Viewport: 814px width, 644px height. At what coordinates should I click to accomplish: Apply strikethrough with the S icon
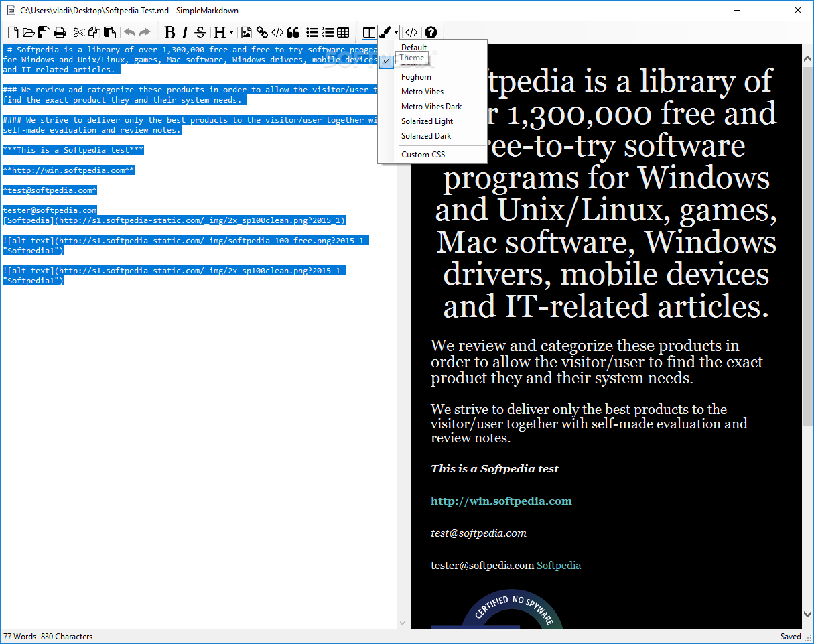click(200, 32)
